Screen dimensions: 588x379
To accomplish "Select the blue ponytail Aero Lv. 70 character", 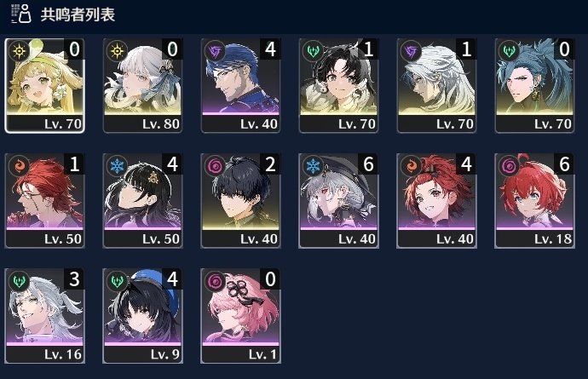I will pyautogui.click(x=534, y=85).
